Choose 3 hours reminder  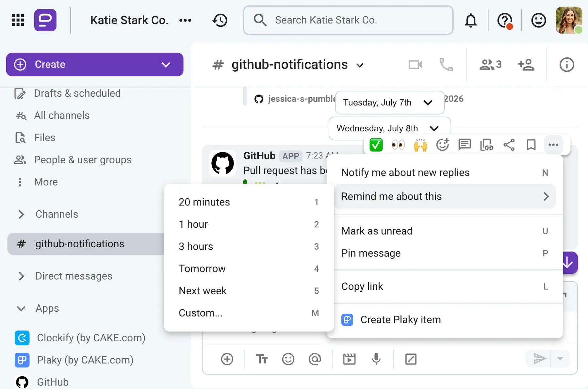pyautogui.click(x=249, y=247)
